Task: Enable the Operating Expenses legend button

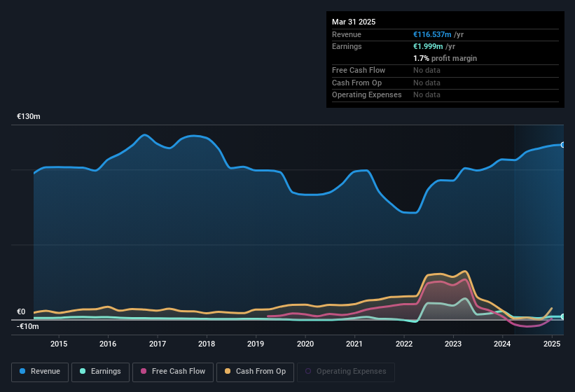Action: 346,372
